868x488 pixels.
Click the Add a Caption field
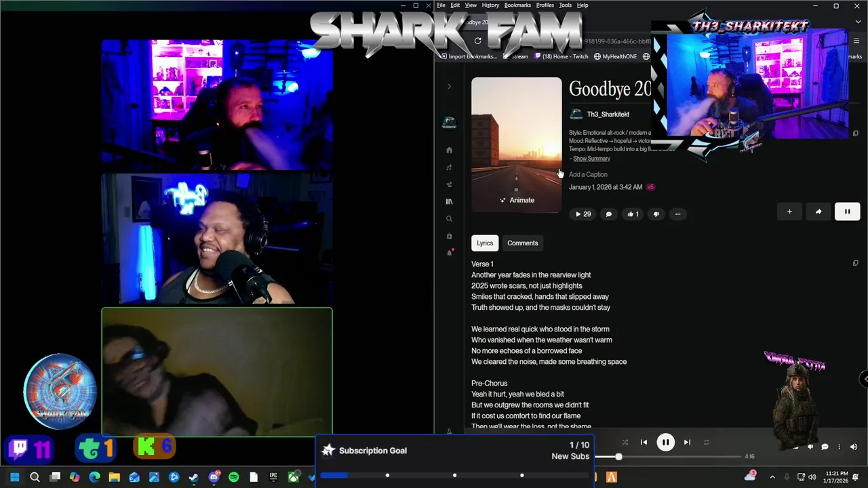(588, 175)
